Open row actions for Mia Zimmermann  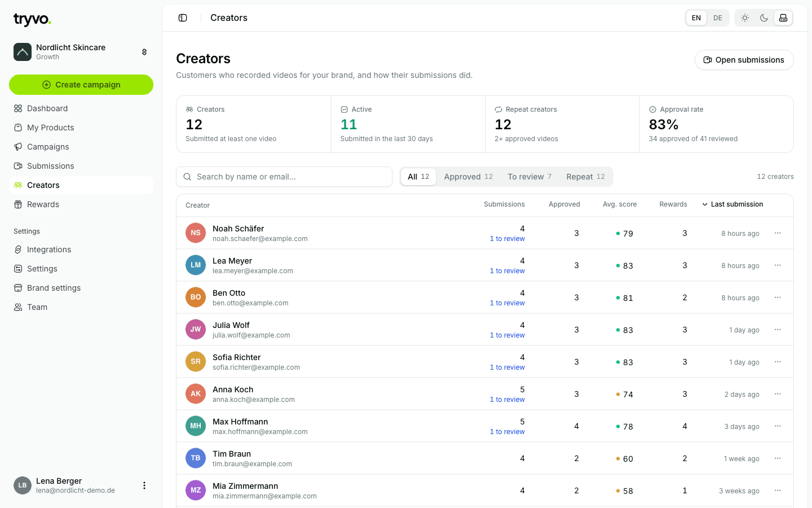pos(778,491)
